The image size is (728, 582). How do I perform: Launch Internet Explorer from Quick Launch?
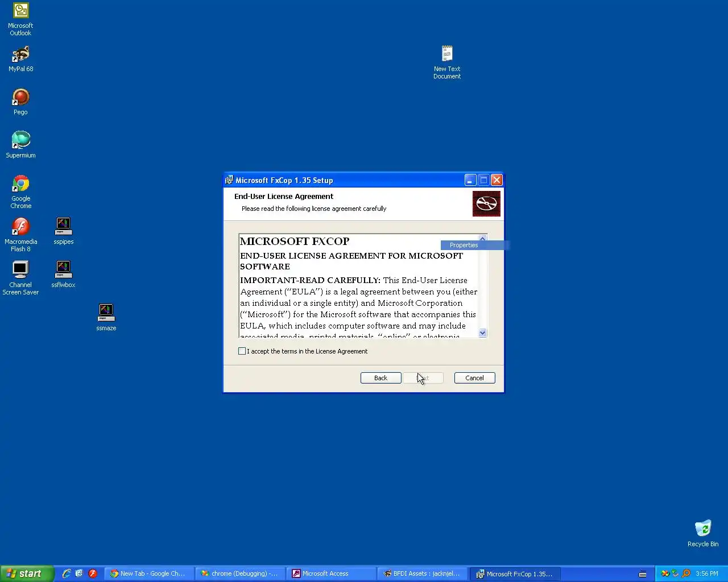(67, 573)
